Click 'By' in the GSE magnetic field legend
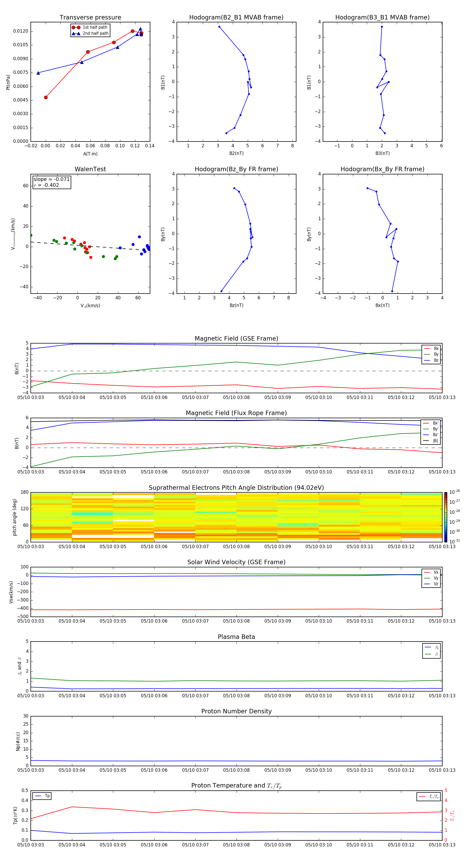Viewport: 473px width, 868px height. coord(436,355)
